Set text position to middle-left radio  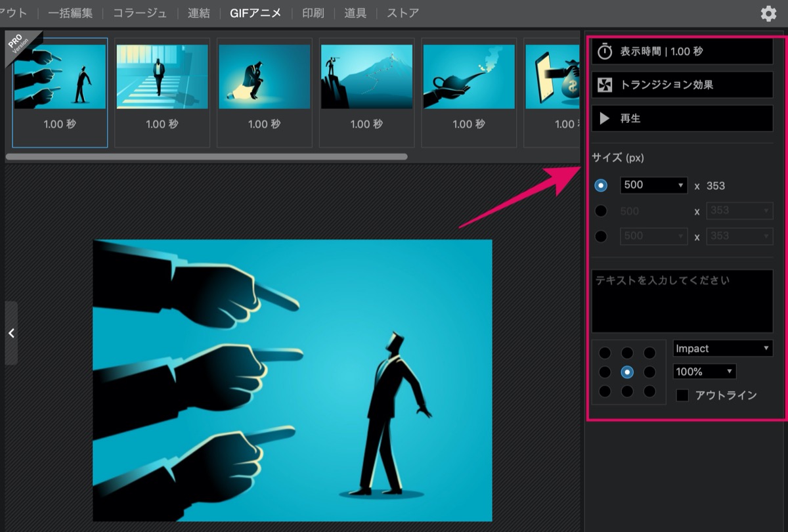[x=605, y=372]
